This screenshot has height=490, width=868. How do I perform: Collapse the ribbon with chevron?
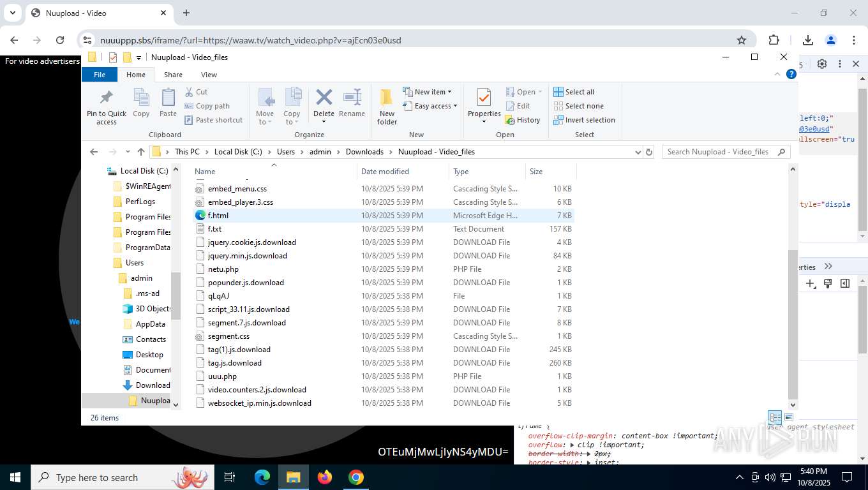pos(777,74)
